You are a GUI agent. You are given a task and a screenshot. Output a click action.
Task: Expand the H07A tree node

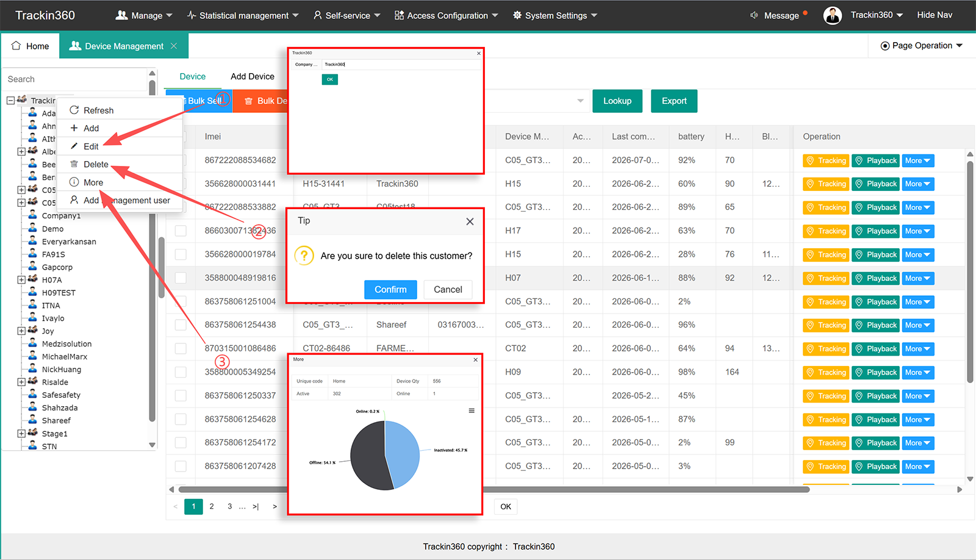[21, 279]
